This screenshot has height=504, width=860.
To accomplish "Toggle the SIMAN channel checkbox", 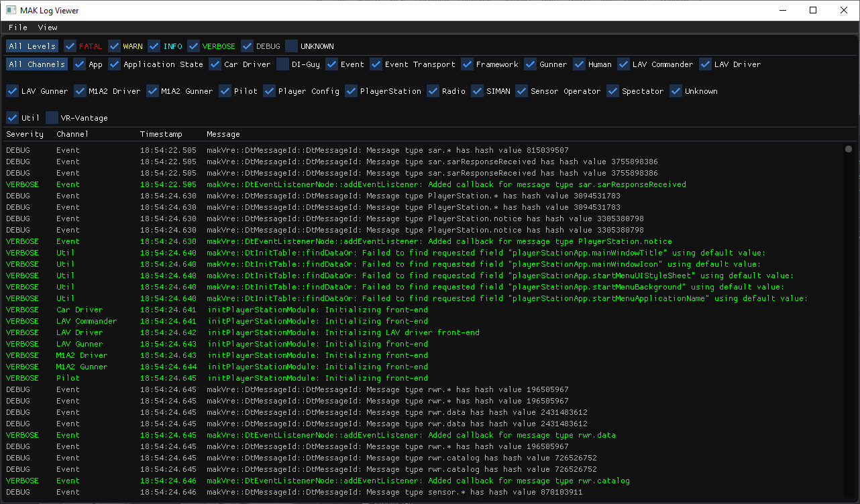I will coord(477,91).
